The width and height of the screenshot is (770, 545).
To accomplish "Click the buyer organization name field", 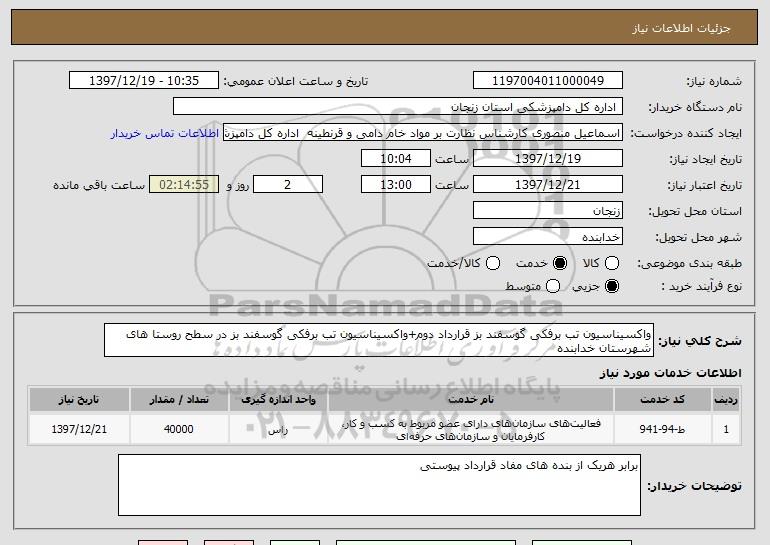I will pos(398,107).
